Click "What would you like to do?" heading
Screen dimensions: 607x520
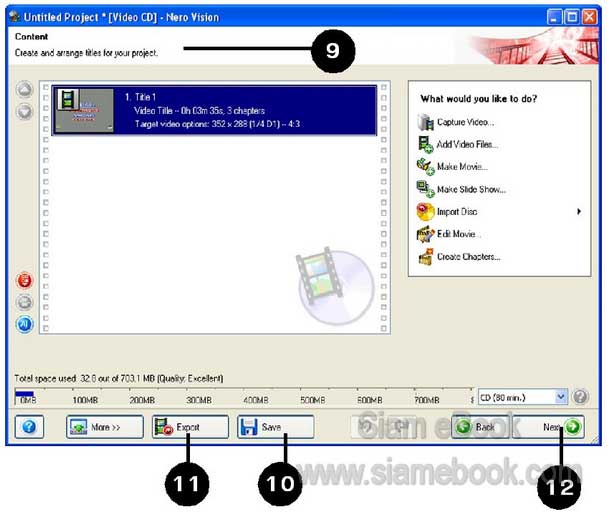point(478,99)
